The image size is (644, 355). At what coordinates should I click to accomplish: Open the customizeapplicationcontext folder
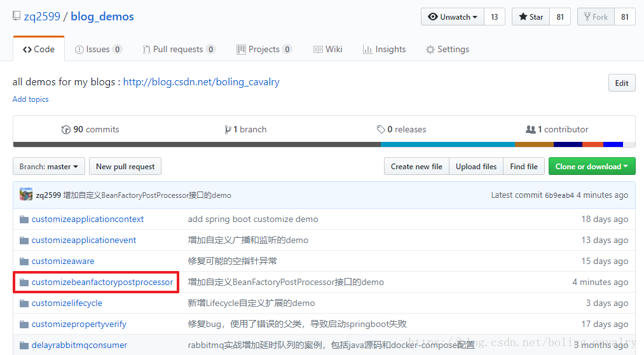point(88,219)
